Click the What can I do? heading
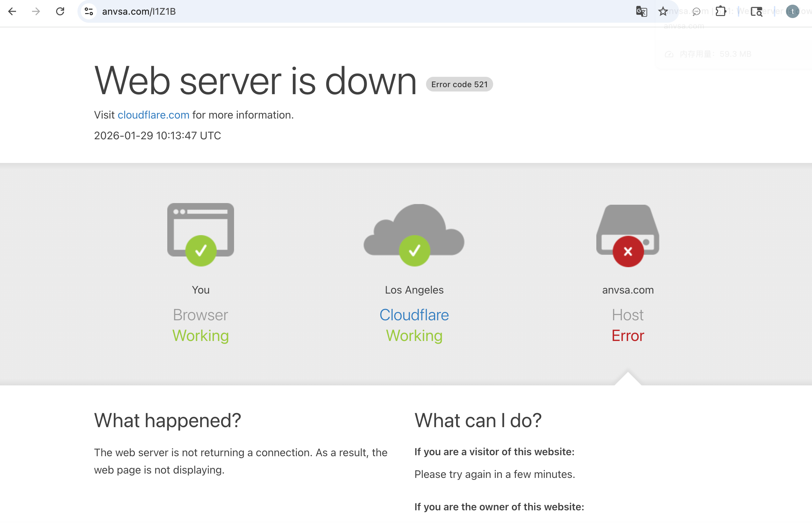 coord(478,420)
